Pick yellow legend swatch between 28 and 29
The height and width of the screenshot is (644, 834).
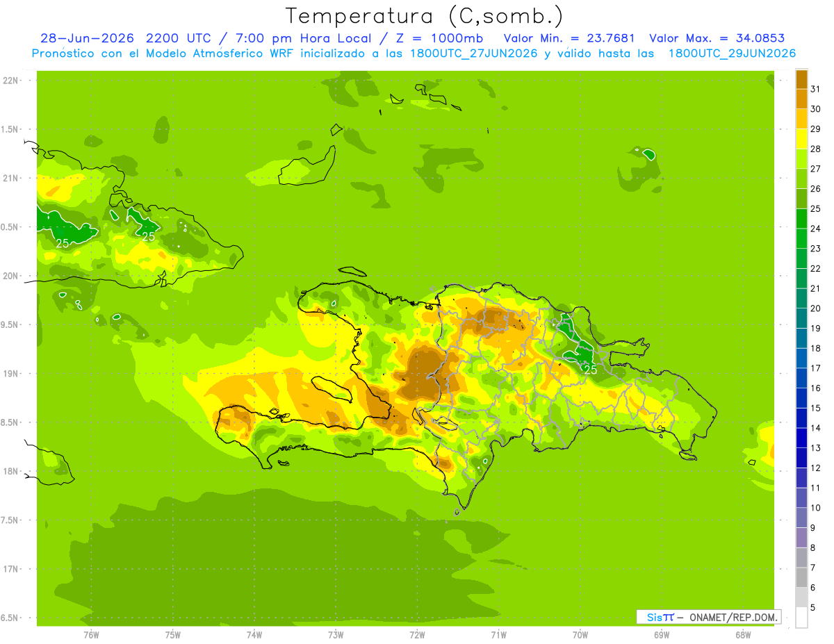point(801,138)
